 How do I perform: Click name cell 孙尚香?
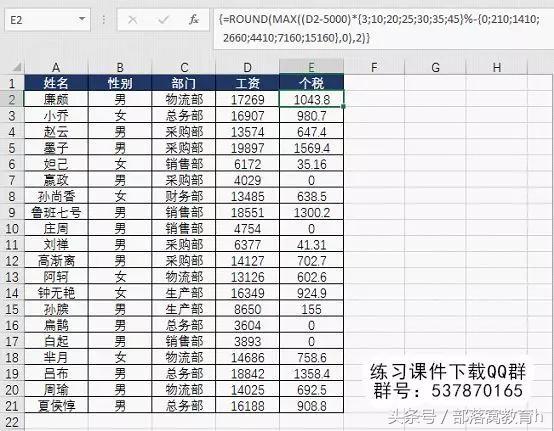56,196
